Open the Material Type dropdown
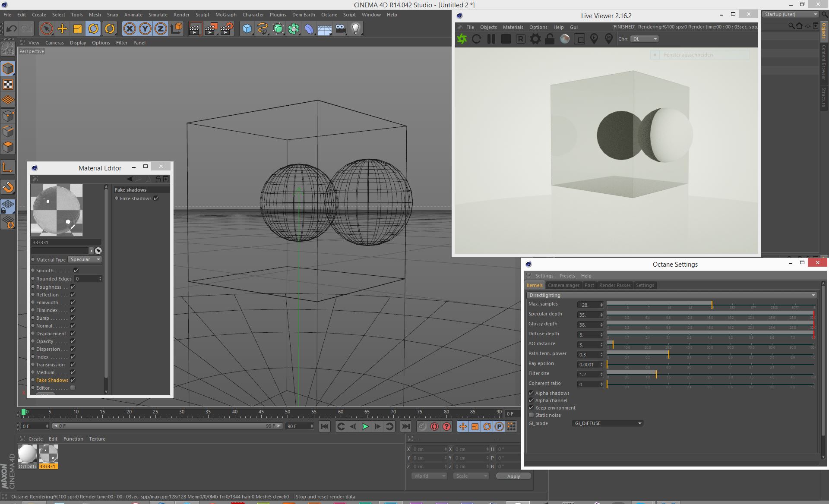The width and height of the screenshot is (829, 504). click(85, 259)
